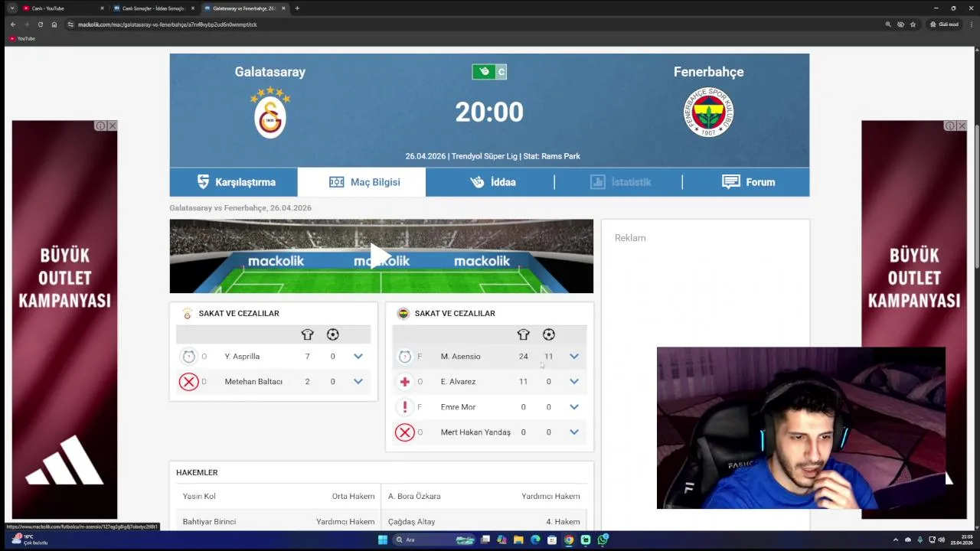Open the browser zoom indicator
Image resolution: width=980 pixels, height=551 pixels.
coord(888,24)
